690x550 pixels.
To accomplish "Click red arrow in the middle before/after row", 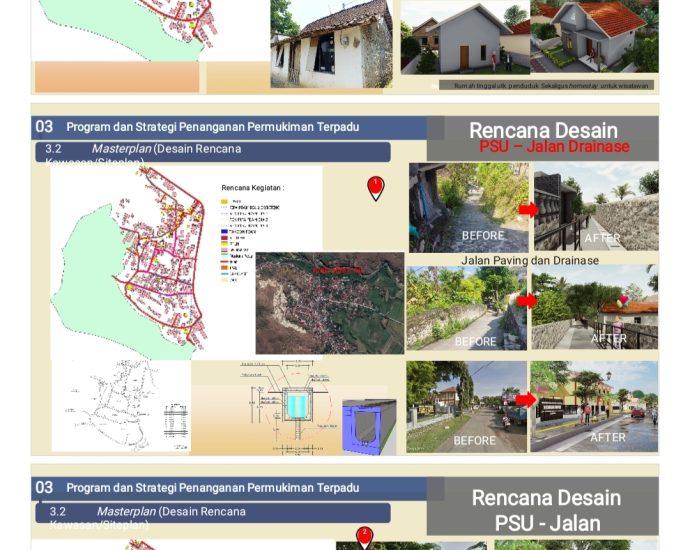I will [x=526, y=301].
